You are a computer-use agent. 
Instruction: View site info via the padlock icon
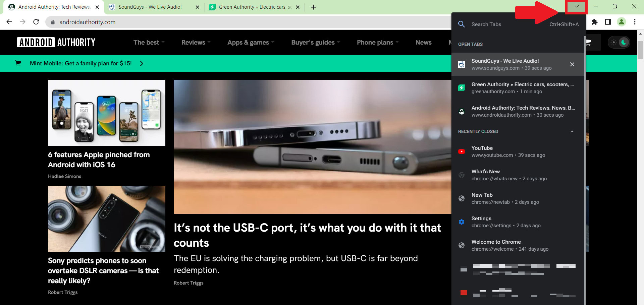tap(53, 22)
